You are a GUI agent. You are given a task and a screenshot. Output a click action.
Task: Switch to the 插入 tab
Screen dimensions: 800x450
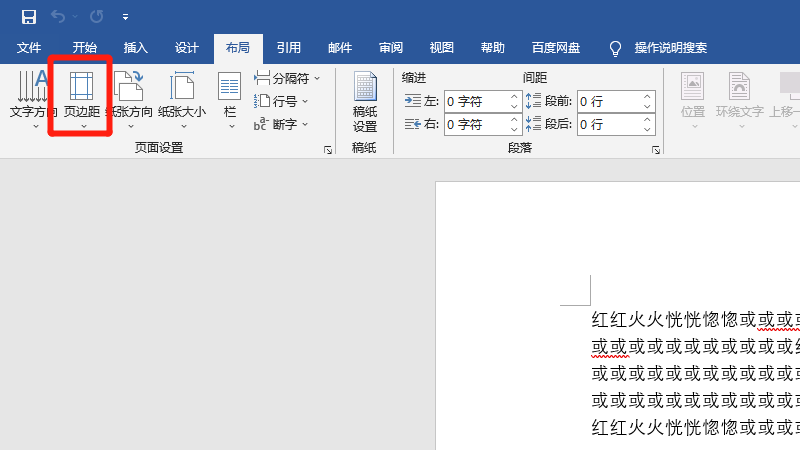(x=136, y=47)
